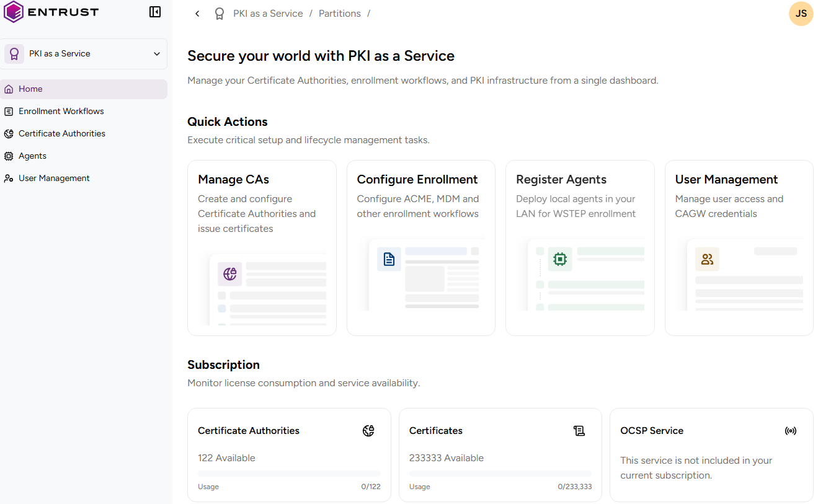Open Home in the sidebar
The height and width of the screenshot is (504, 818).
30,89
